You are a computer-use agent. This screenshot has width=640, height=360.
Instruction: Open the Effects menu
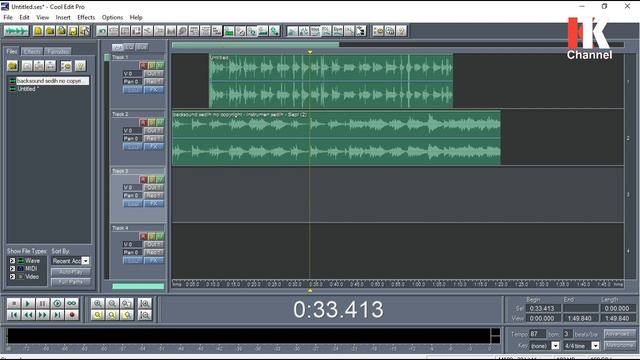[x=86, y=18]
